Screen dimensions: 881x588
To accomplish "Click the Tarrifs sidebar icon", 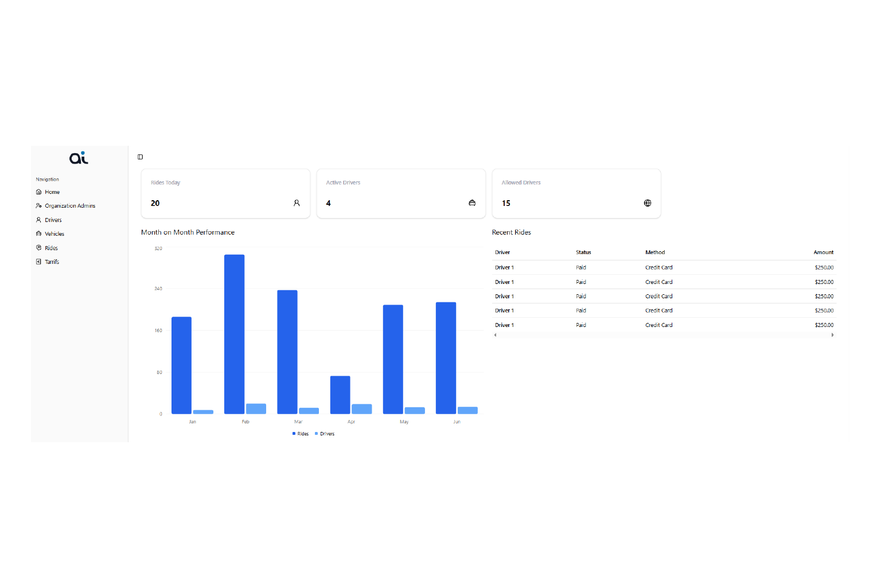I will [39, 262].
